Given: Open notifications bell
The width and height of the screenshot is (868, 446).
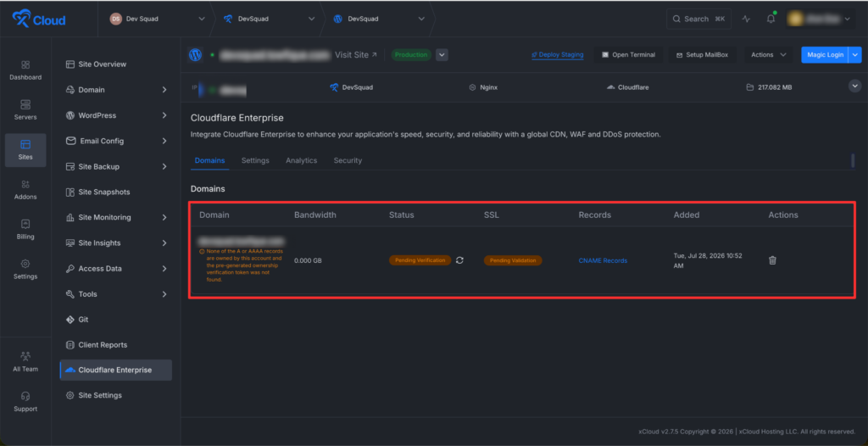Looking at the screenshot, I should pyautogui.click(x=771, y=19).
